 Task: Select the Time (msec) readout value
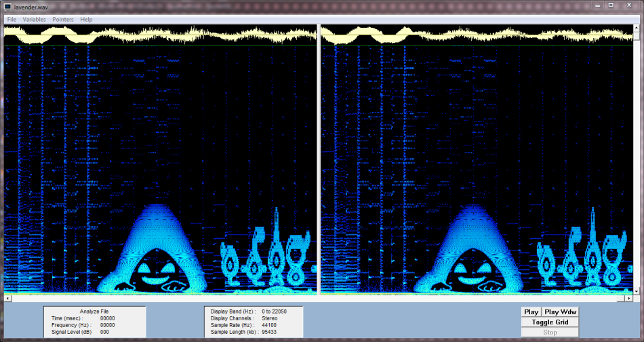(x=108, y=318)
